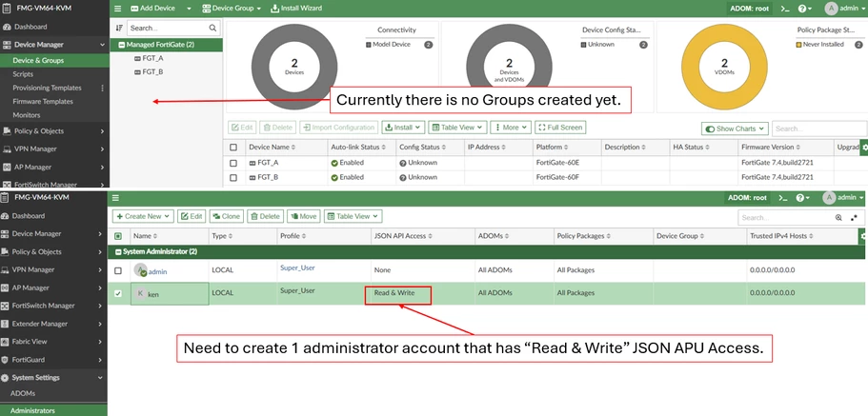Screen dimensions: 868x416
Task: Collapse System Administrator (2) group
Action: [118, 251]
